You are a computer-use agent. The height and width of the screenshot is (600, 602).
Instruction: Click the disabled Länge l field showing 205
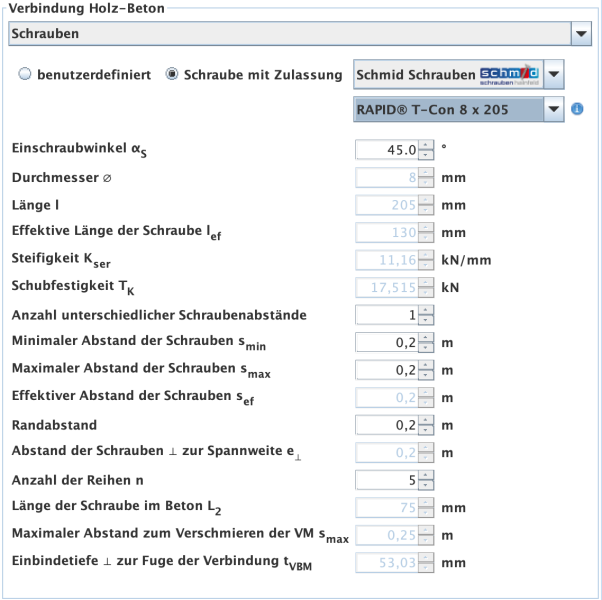pyautogui.click(x=387, y=205)
